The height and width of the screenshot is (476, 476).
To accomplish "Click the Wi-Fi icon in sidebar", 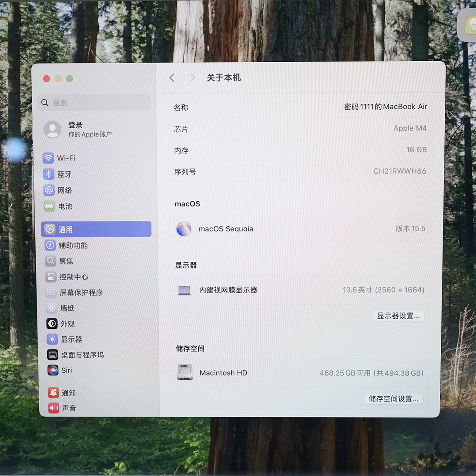I will coord(48,158).
